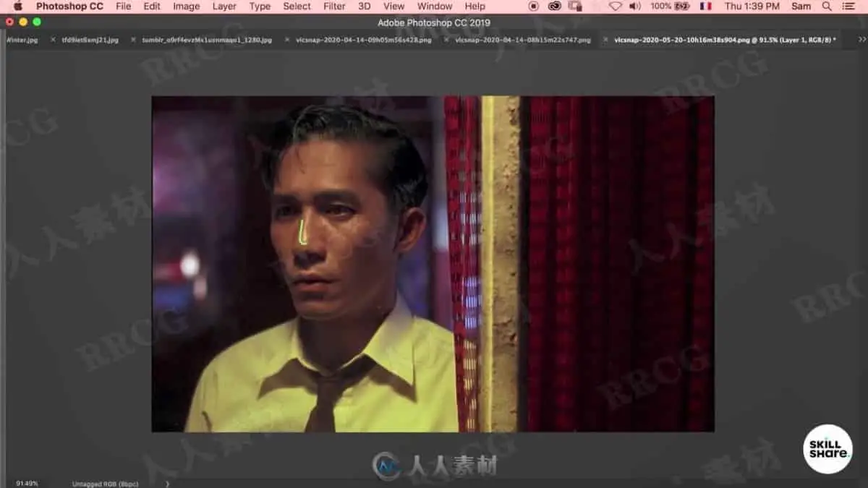
Task: Open the Creative Cloud menu bar icon
Action: (555, 6)
